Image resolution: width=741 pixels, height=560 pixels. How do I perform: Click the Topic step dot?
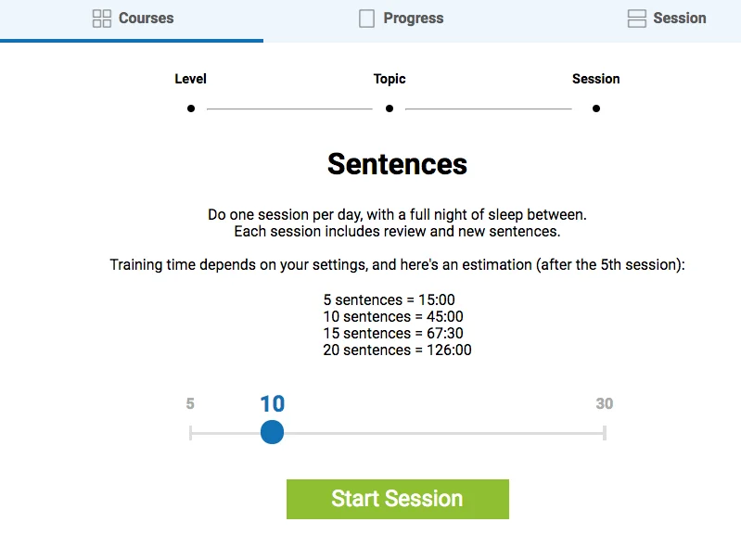(390, 108)
